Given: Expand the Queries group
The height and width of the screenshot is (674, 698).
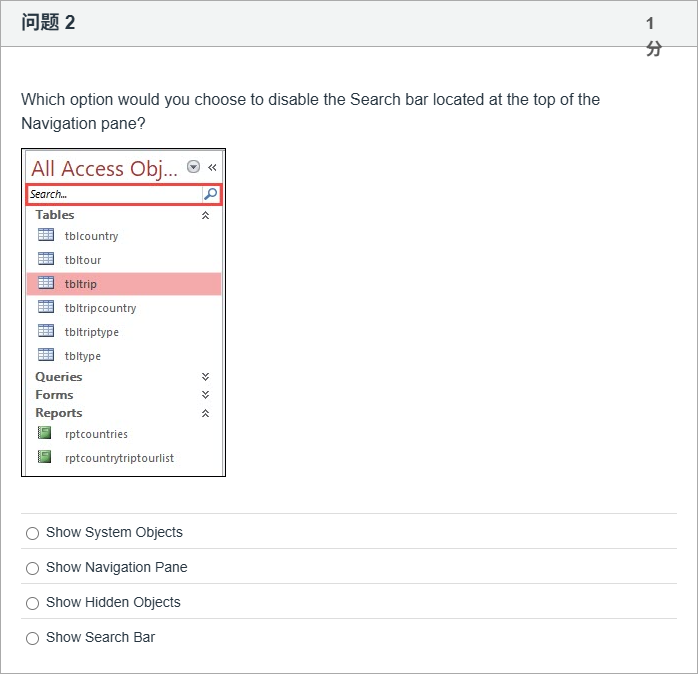Looking at the screenshot, I should point(206,377).
